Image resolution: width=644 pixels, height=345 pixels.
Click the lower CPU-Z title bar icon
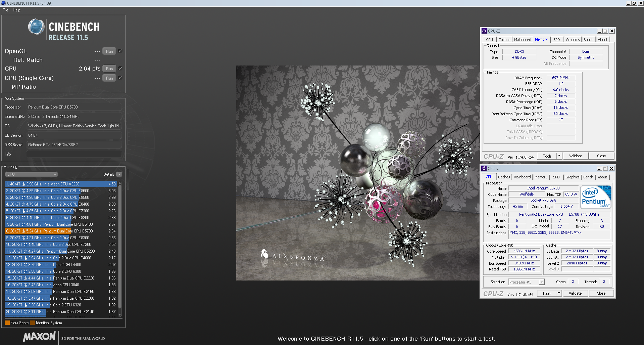[x=484, y=168]
